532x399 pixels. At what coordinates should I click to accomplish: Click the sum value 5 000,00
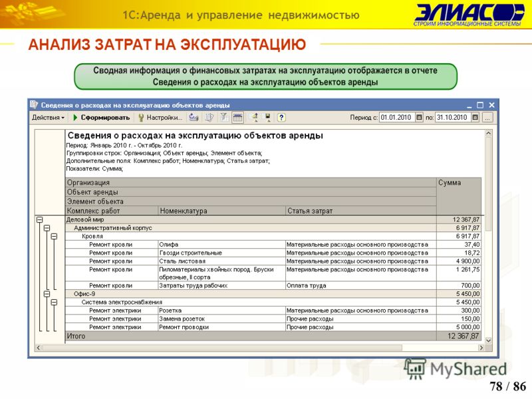click(x=468, y=327)
